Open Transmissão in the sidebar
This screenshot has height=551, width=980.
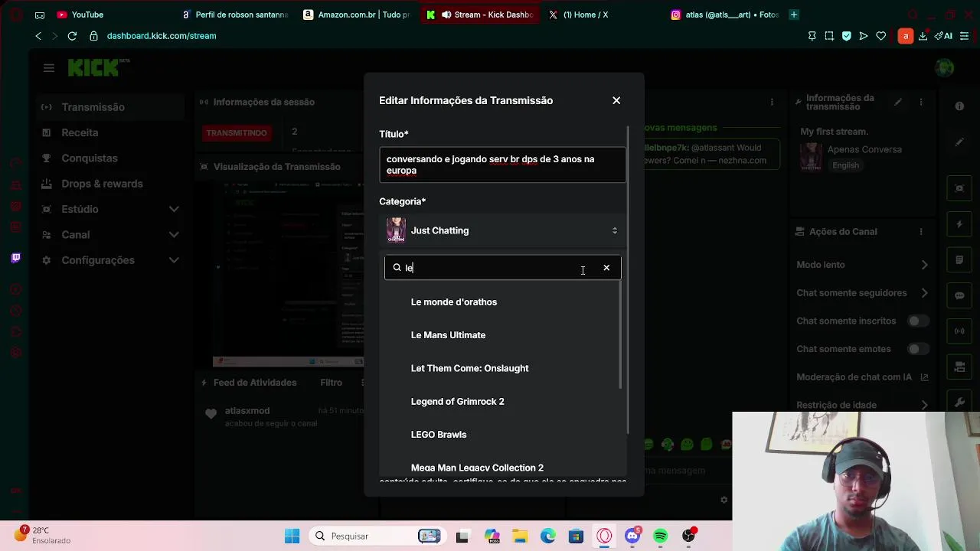[112, 107]
